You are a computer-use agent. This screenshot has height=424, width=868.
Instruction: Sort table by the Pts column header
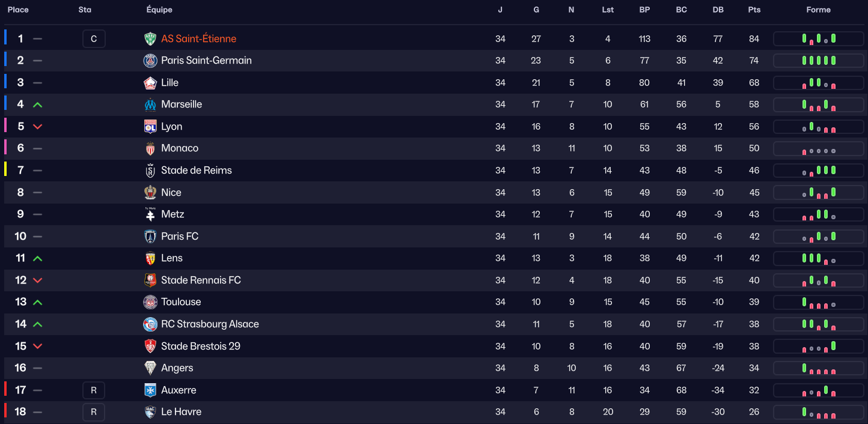point(754,10)
